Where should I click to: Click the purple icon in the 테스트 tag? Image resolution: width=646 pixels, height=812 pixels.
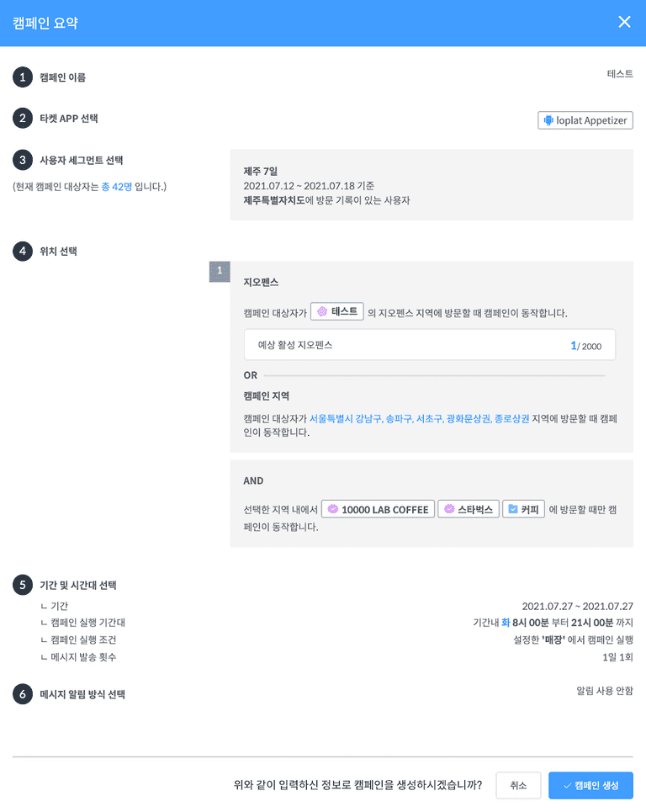coord(322,311)
